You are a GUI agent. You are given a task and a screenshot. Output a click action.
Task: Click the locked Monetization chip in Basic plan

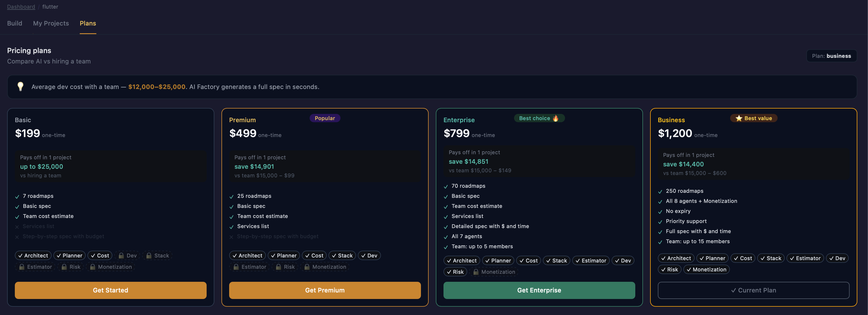click(111, 267)
